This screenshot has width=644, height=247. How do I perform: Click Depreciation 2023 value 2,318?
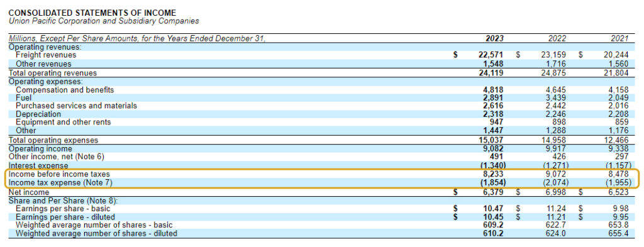click(x=494, y=114)
